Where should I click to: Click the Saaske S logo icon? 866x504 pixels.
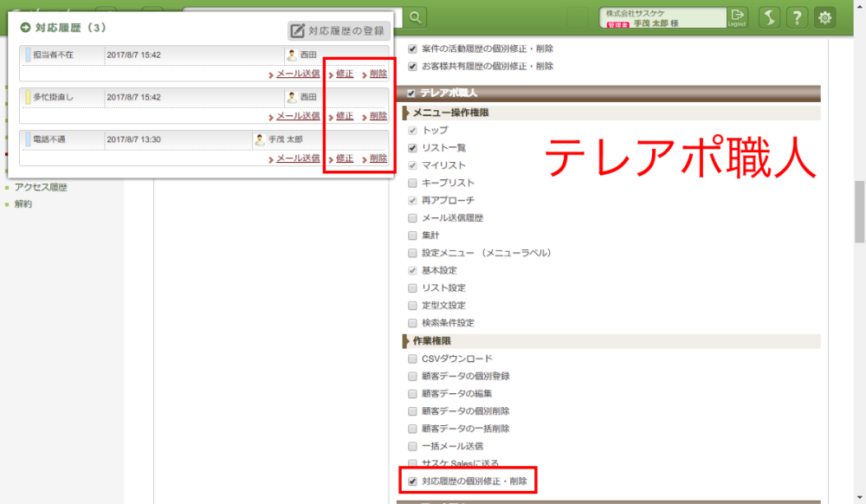pyautogui.click(x=770, y=17)
